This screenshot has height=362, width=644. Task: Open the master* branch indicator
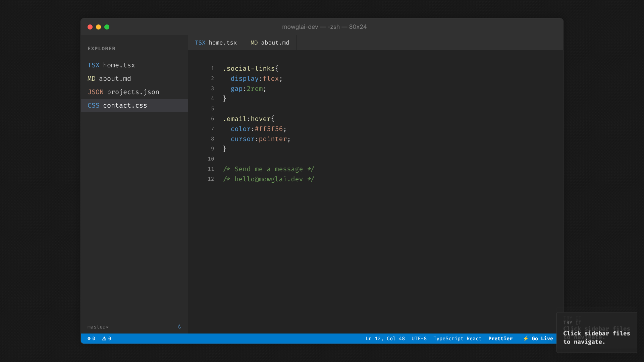(x=98, y=327)
